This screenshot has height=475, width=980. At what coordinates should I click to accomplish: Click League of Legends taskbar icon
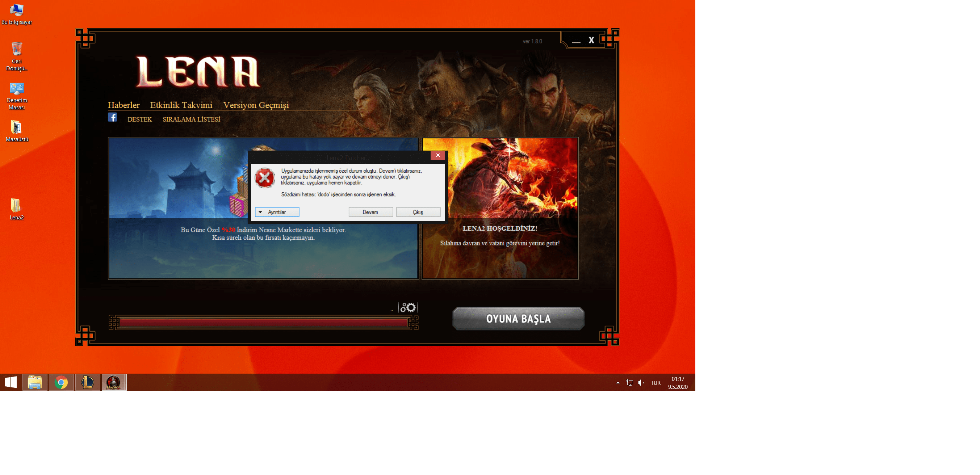pyautogui.click(x=88, y=382)
